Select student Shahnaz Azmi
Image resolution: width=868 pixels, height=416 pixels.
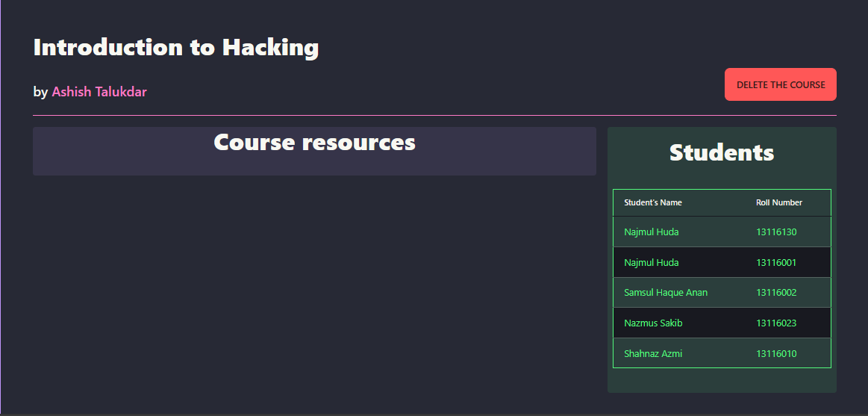652,353
